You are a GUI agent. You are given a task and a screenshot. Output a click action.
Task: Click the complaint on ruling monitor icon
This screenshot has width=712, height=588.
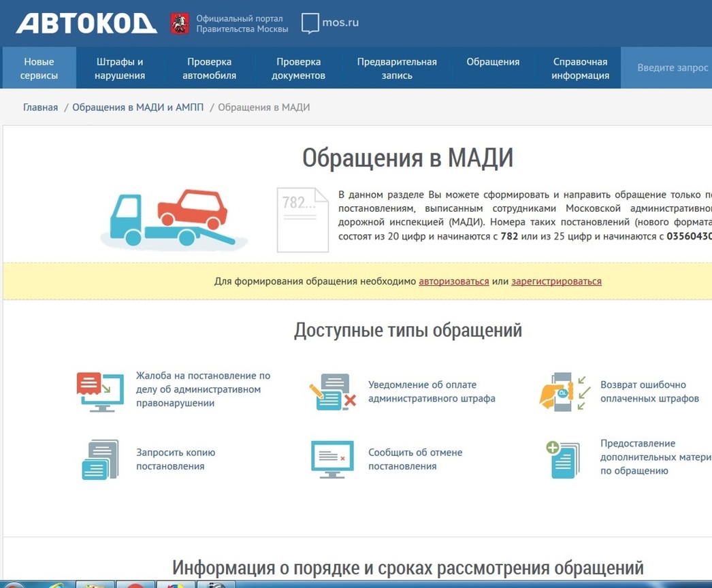pyautogui.click(x=99, y=391)
